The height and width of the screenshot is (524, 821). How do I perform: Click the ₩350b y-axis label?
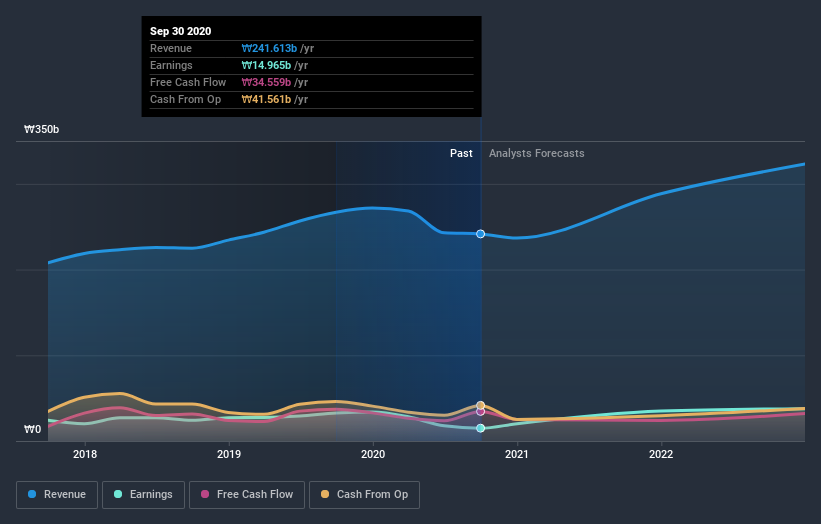pos(41,129)
